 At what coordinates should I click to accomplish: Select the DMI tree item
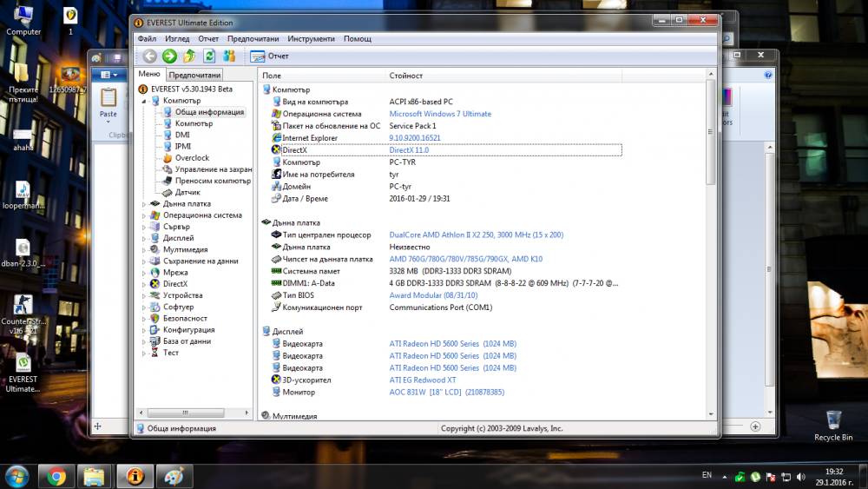[x=182, y=135]
